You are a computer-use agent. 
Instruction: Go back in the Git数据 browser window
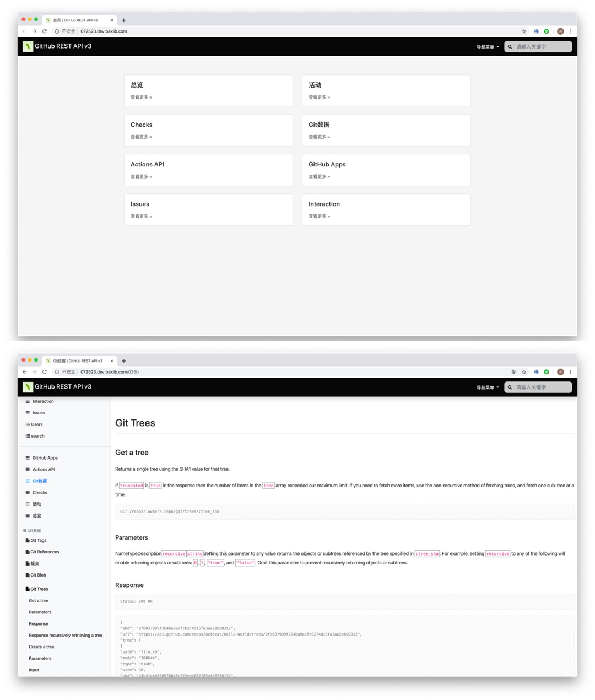[x=24, y=372]
